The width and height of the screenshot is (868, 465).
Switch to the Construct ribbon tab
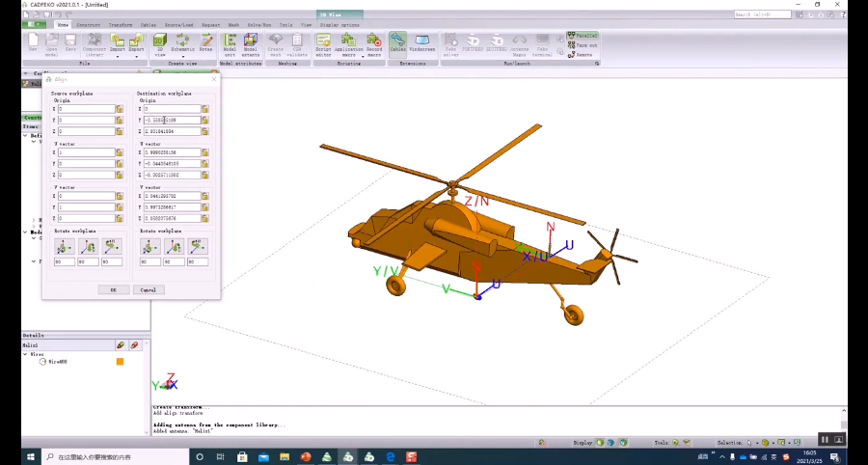89,25
